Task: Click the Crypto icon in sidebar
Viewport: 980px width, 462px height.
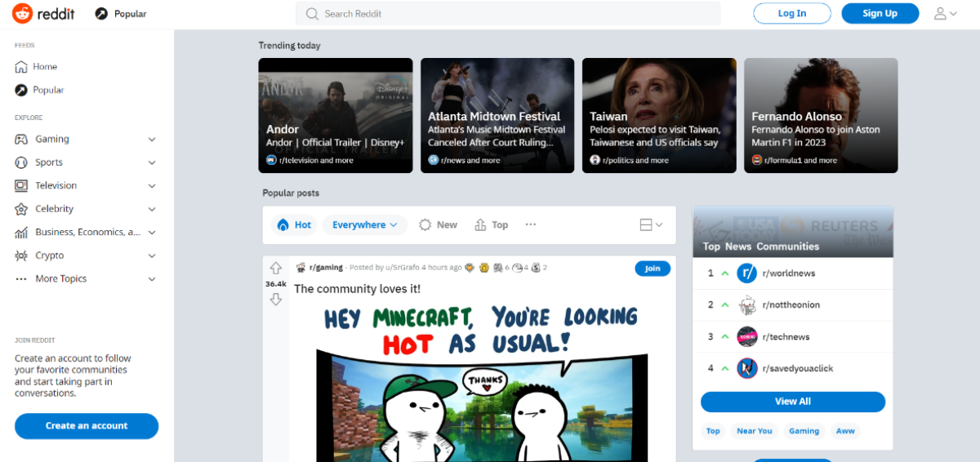Action: click(x=21, y=255)
